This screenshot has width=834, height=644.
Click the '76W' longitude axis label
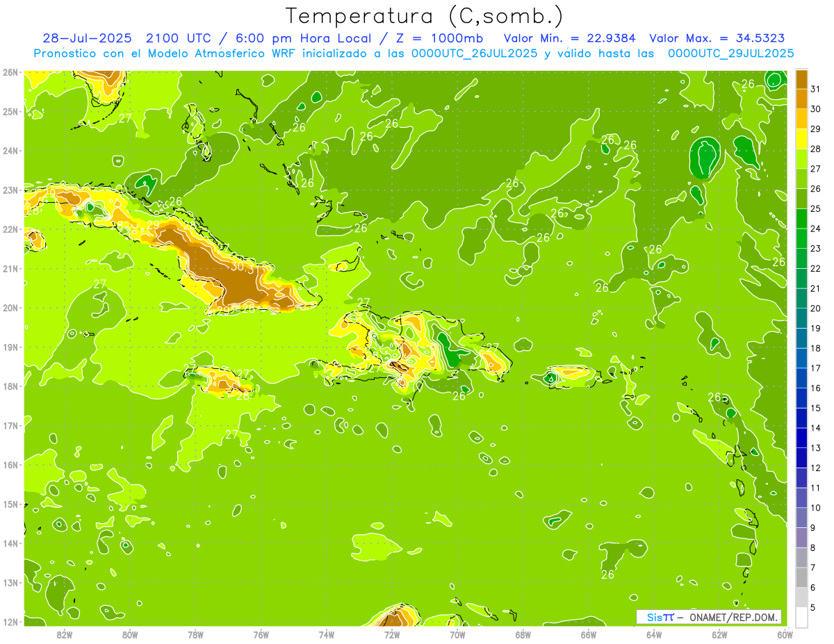261,634
